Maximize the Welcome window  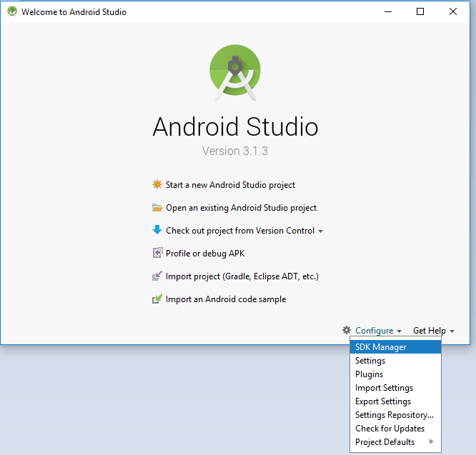420,11
